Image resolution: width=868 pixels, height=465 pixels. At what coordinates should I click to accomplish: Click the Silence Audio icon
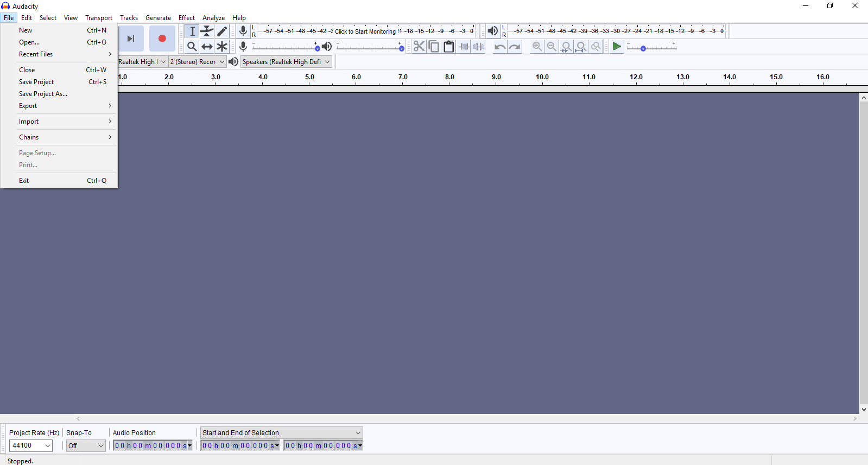point(478,47)
